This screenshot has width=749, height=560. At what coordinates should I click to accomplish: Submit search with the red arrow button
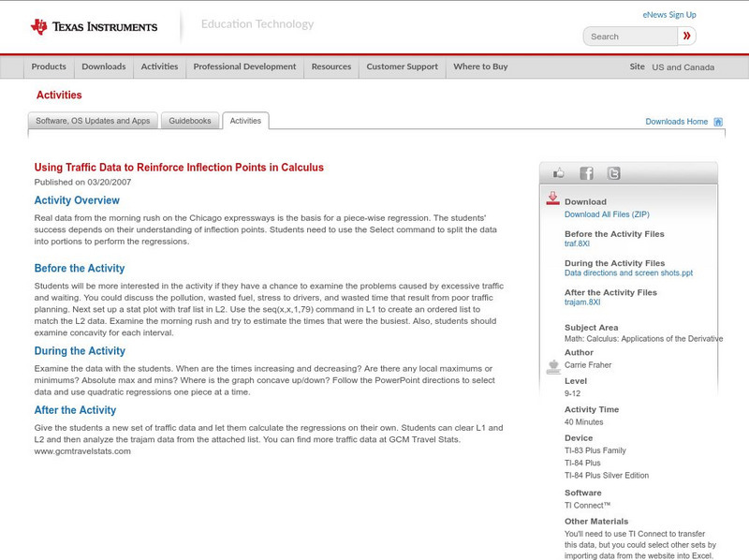coord(687,36)
